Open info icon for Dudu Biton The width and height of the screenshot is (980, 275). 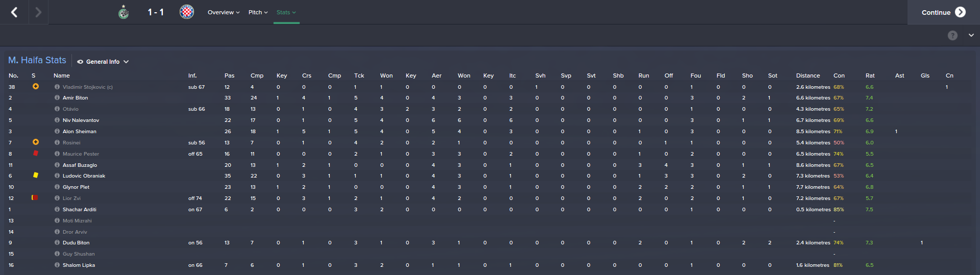(57, 243)
